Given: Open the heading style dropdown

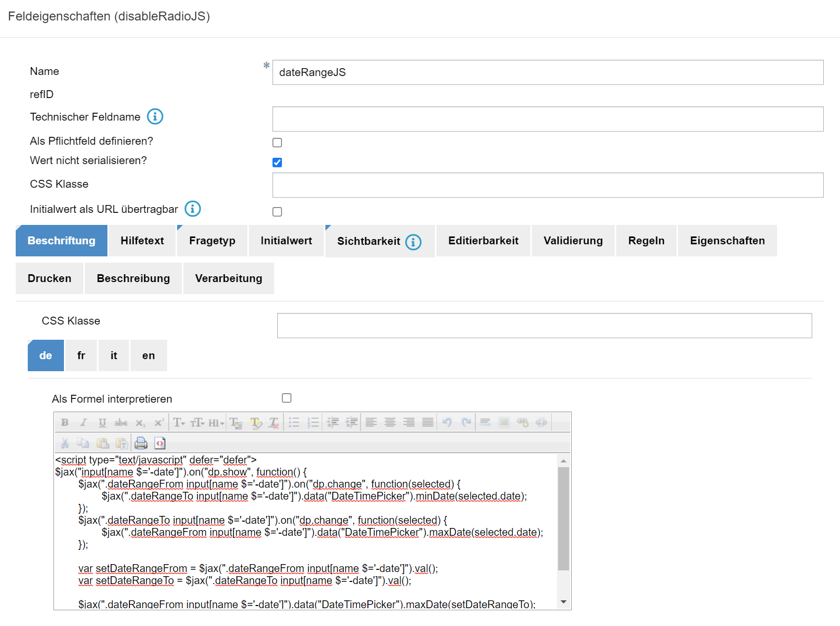Looking at the screenshot, I should point(216,423).
